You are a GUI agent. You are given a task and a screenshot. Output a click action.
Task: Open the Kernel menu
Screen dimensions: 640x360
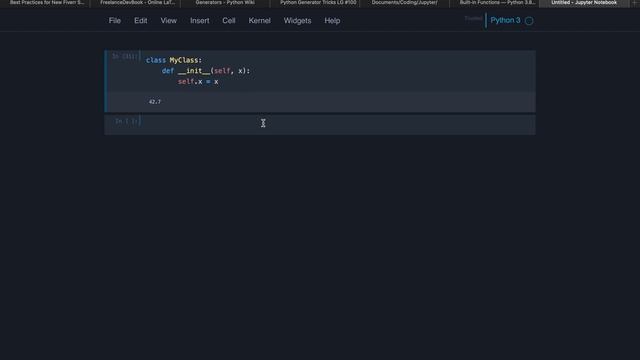(x=260, y=20)
